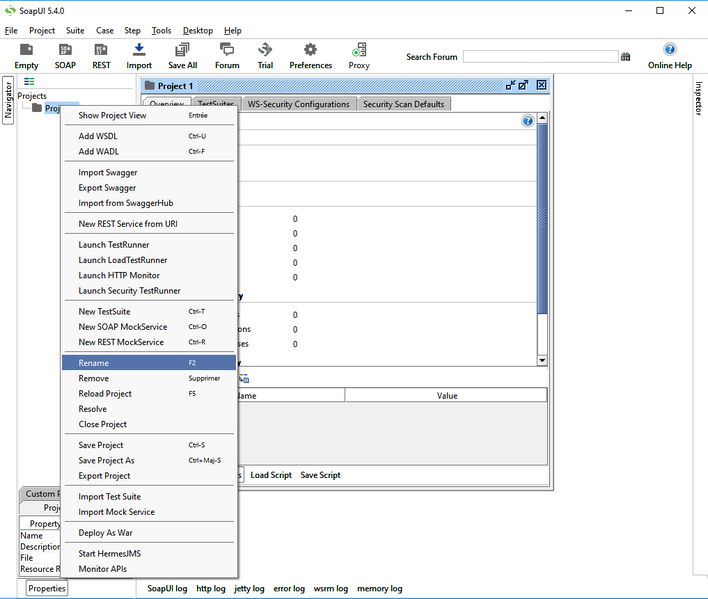
Task: Maximize the Project 1 internal window
Action: 524,85
